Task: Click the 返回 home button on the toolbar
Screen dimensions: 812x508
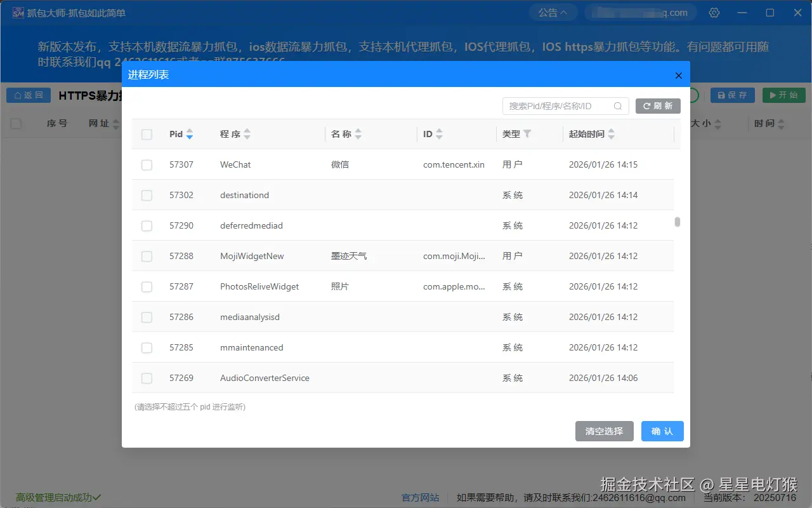Action: tap(28, 95)
